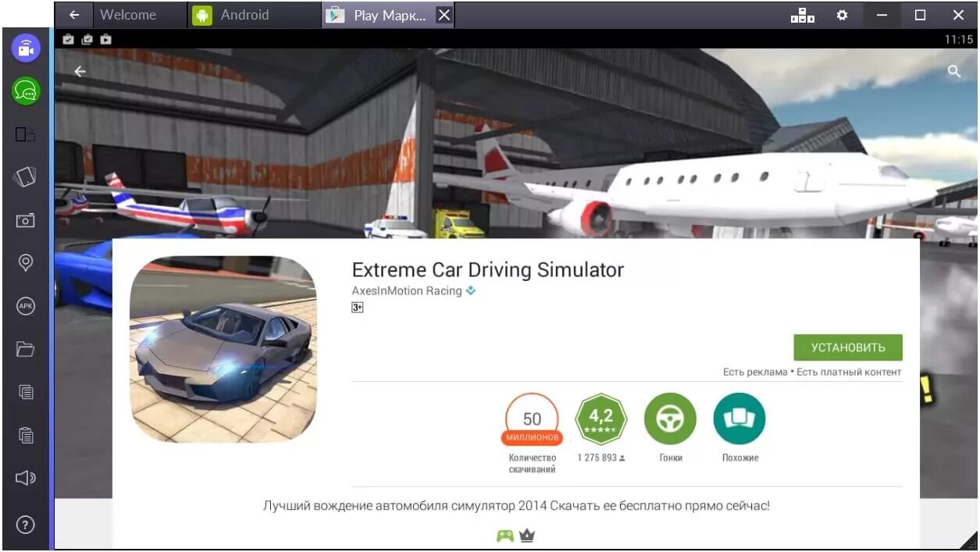Click the Extreme Car Driving Simulator app icon
This screenshot has width=980, height=552.
pos(223,349)
